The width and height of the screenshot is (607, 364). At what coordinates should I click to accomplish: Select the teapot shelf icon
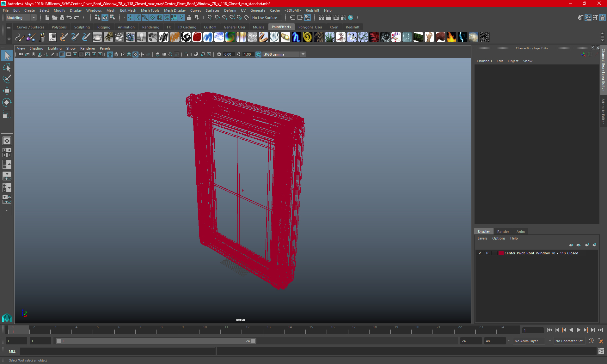click(x=97, y=37)
